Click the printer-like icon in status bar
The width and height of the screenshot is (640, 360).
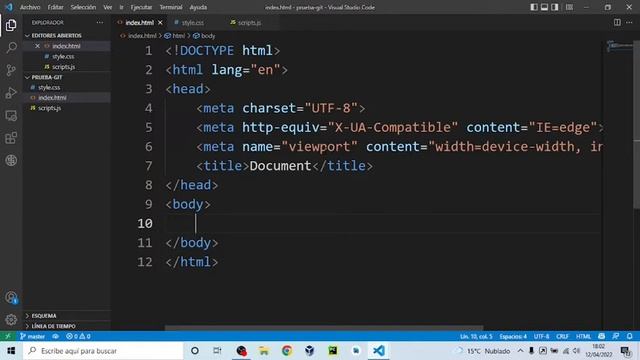tap(601, 336)
